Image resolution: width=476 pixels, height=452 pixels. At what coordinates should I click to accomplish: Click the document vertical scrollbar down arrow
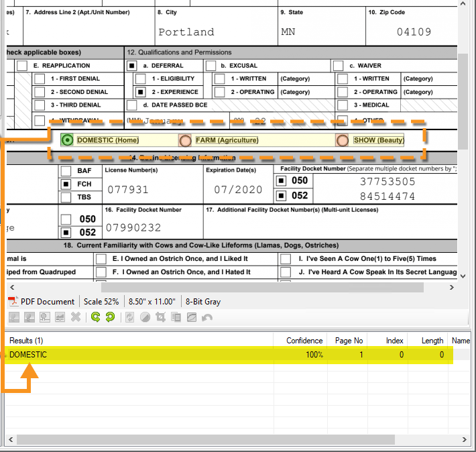463,275
